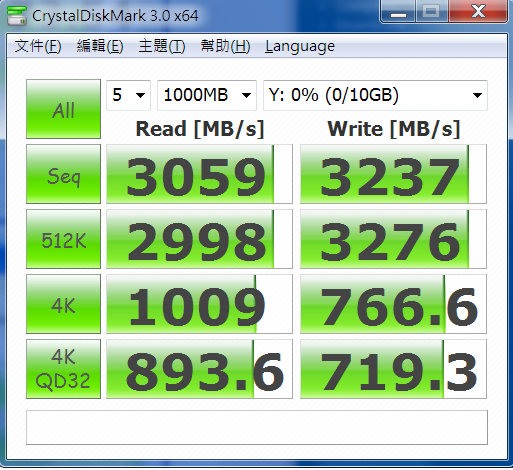Open the 編輯(E) menu
The width and height of the screenshot is (513, 470).
(x=100, y=46)
